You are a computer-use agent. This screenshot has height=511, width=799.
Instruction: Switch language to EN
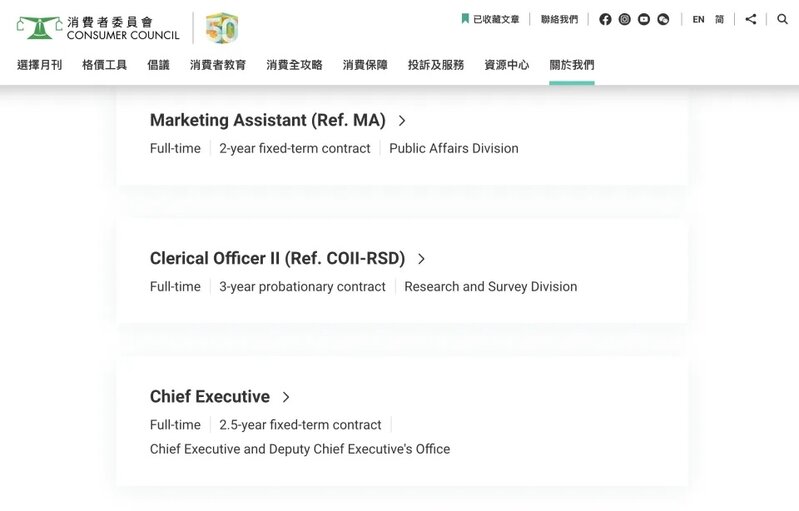pos(698,19)
